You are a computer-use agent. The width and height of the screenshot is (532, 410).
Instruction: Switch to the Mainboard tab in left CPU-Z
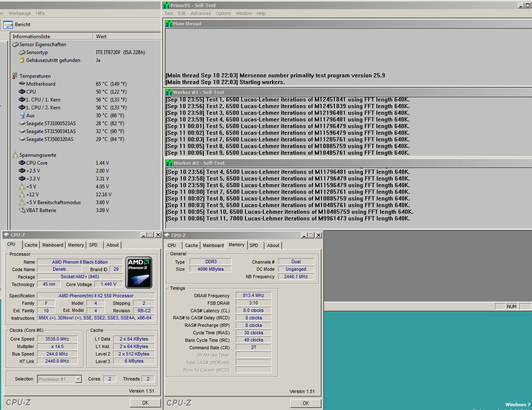(x=53, y=245)
